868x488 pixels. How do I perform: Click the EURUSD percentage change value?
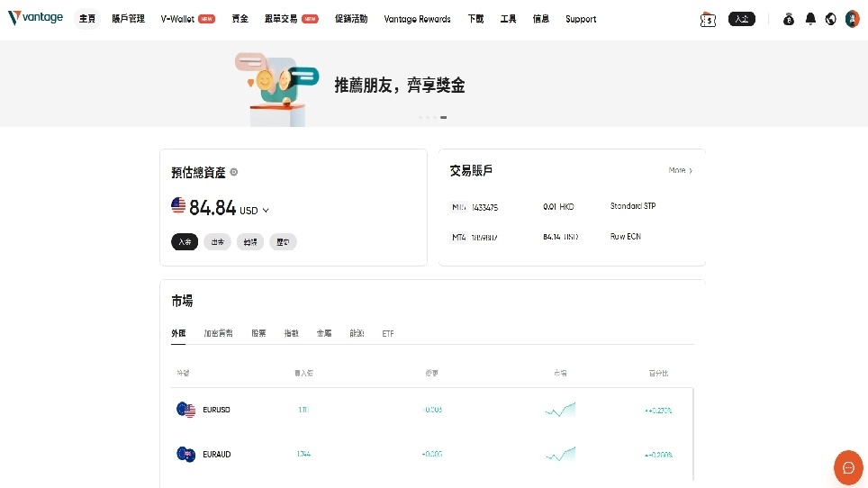(x=658, y=411)
